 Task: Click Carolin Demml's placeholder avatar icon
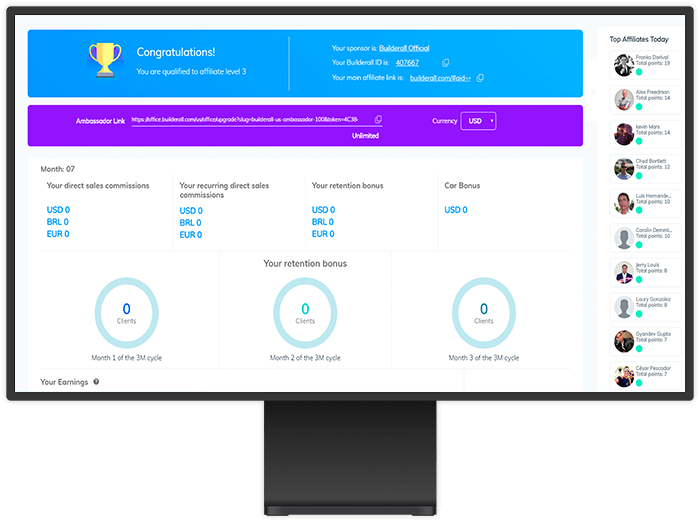click(x=622, y=237)
